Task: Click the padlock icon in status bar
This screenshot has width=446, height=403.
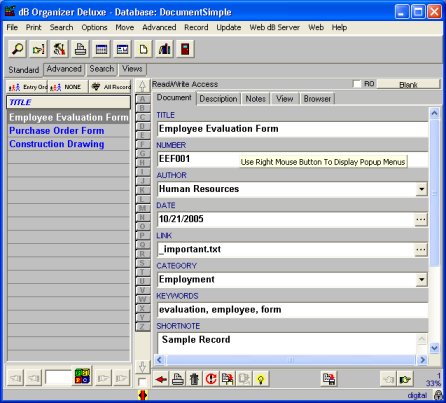Action: tap(438, 395)
